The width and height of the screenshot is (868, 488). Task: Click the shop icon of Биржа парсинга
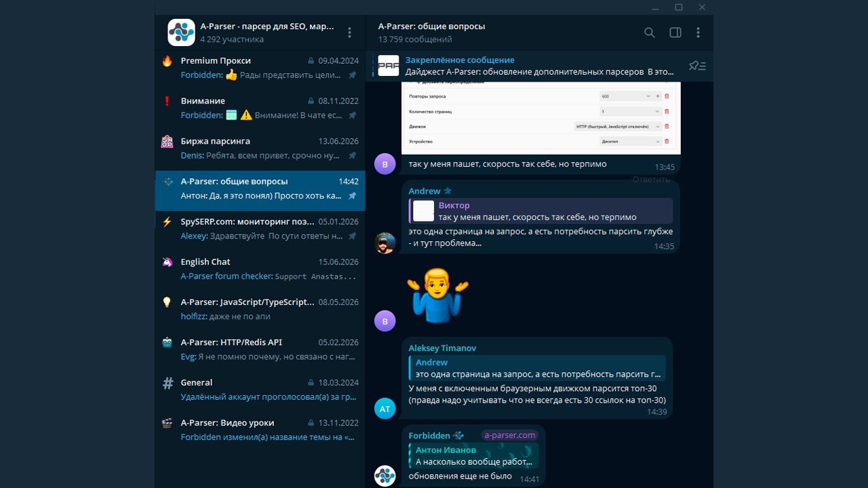click(x=167, y=142)
